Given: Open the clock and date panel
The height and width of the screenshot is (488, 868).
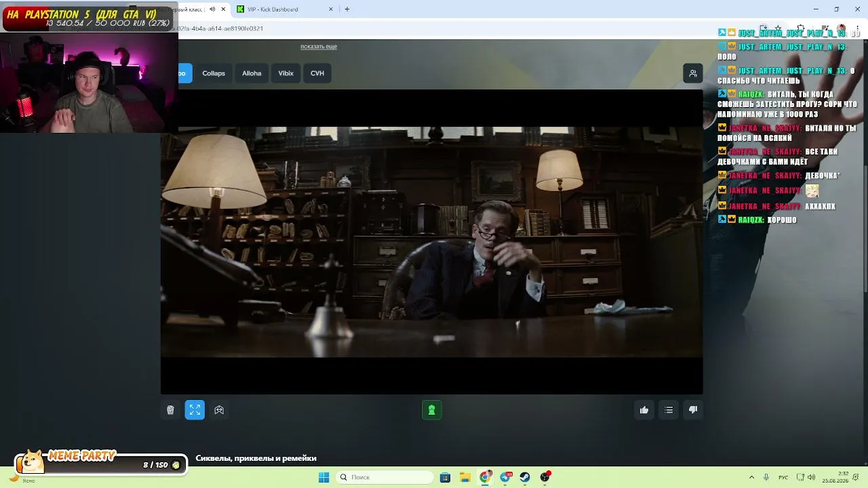Looking at the screenshot, I should click(835, 477).
